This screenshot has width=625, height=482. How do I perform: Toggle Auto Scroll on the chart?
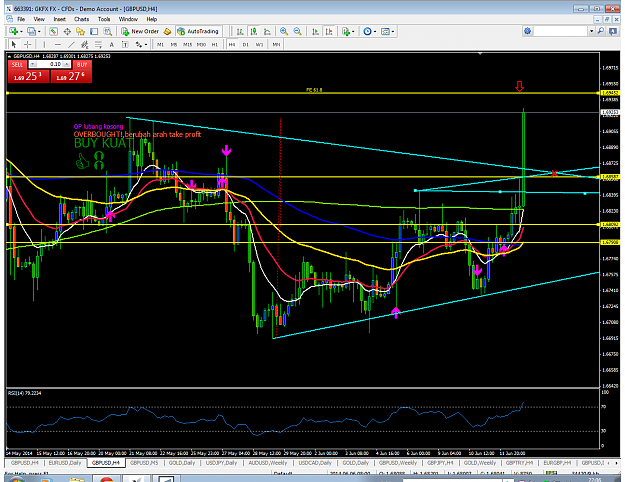pyautogui.click(x=315, y=31)
